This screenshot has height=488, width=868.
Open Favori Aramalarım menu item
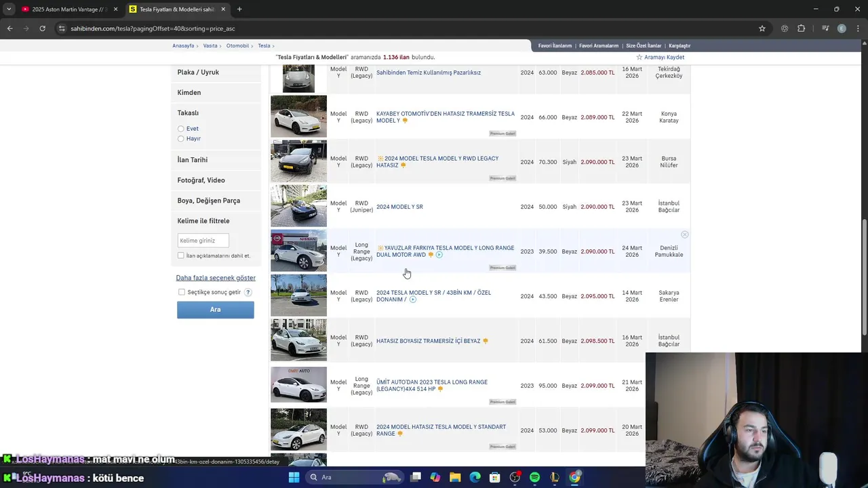(x=598, y=45)
